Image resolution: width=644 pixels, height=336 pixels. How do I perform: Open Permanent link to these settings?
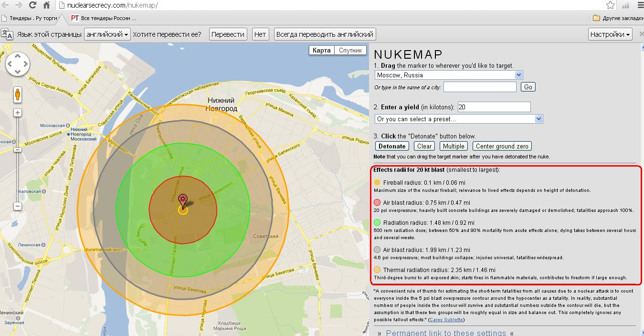pyautogui.click(x=446, y=333)
